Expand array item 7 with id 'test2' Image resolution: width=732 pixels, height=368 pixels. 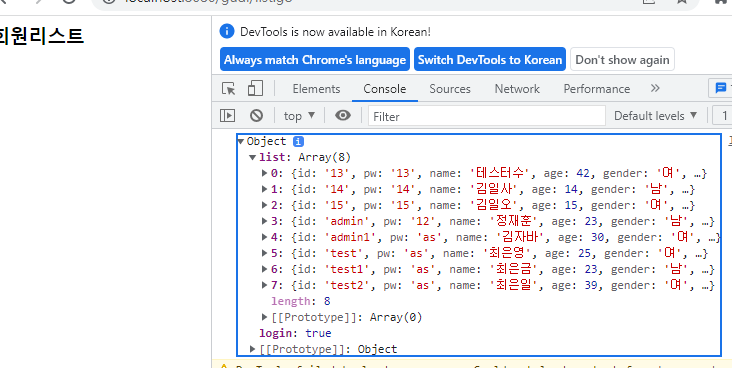265,285
